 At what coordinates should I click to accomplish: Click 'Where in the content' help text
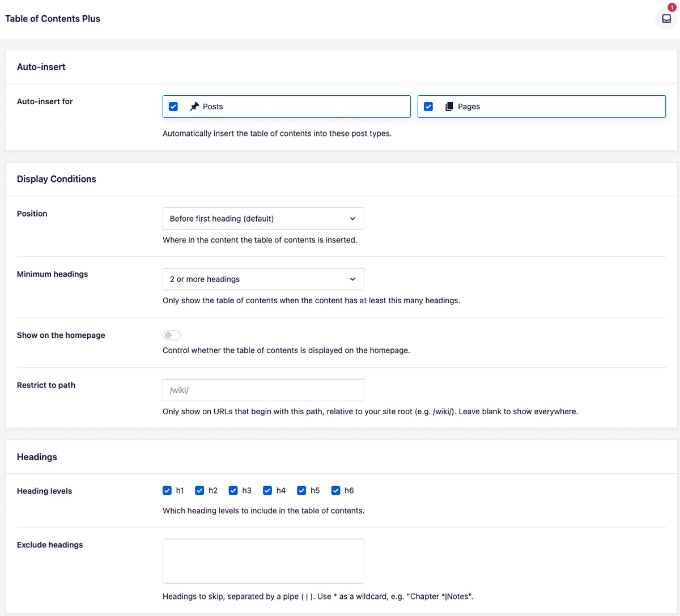pyautogui.click(x=260, y=240)
